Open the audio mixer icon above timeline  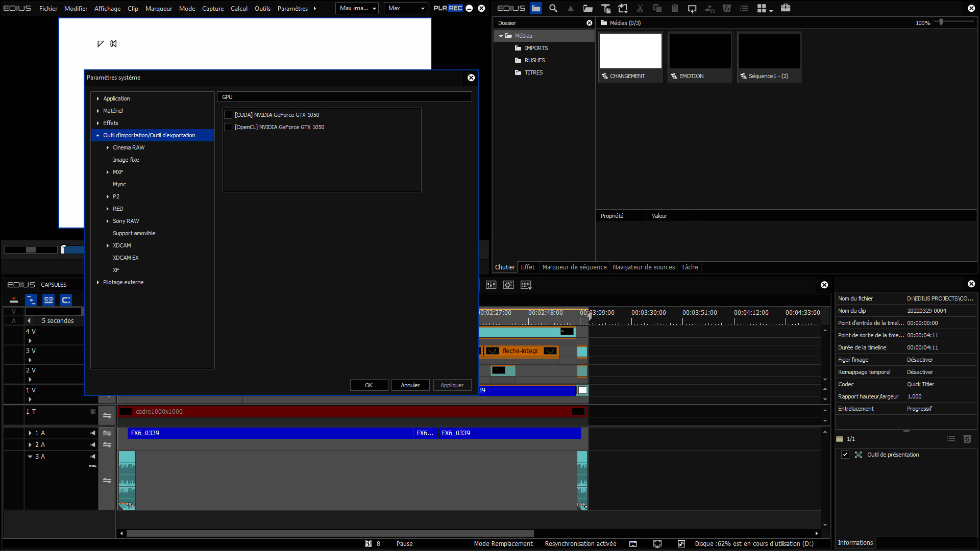coord(491,285)
